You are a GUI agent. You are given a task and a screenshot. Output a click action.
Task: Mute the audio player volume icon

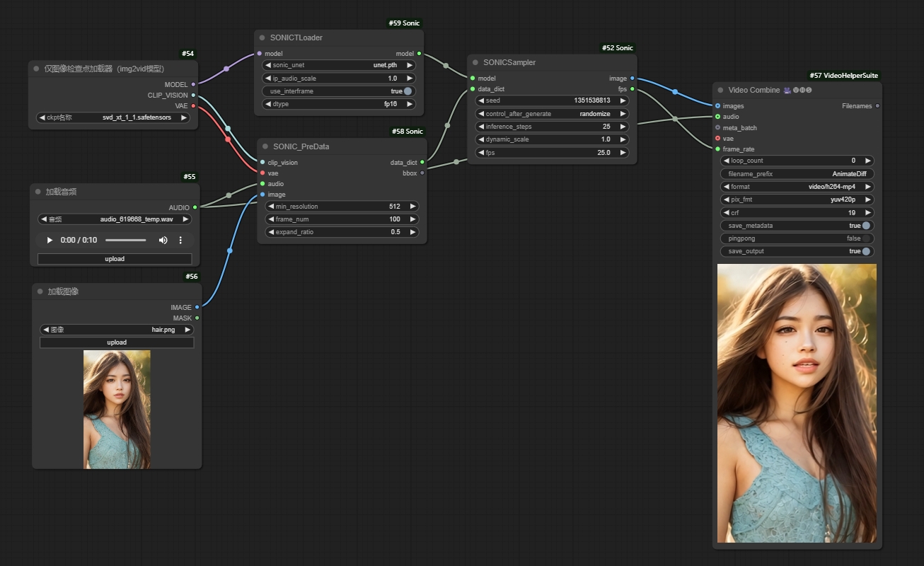[x=163, y=241]
